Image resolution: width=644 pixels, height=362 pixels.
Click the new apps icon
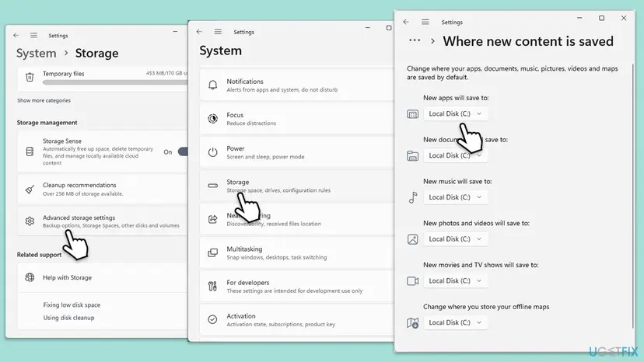(412, 114)
